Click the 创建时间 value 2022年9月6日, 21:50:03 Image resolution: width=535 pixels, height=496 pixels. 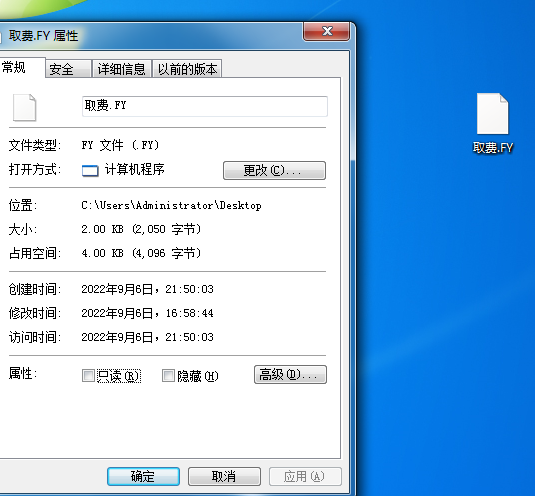147,289
